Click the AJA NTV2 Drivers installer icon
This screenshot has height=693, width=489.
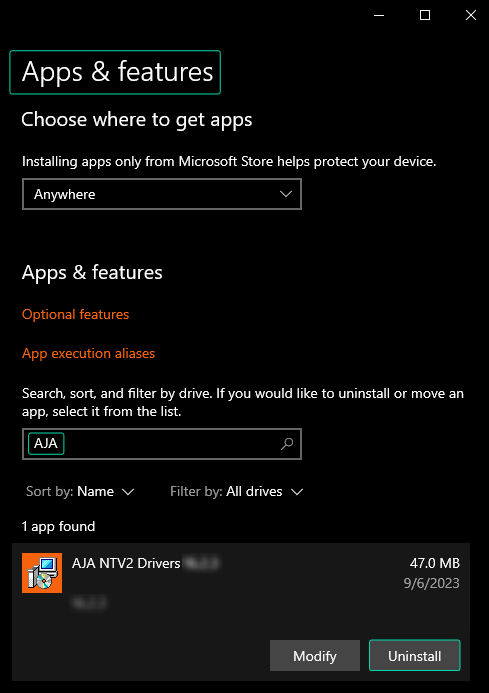pyautogui.click(x=42, y=573)
